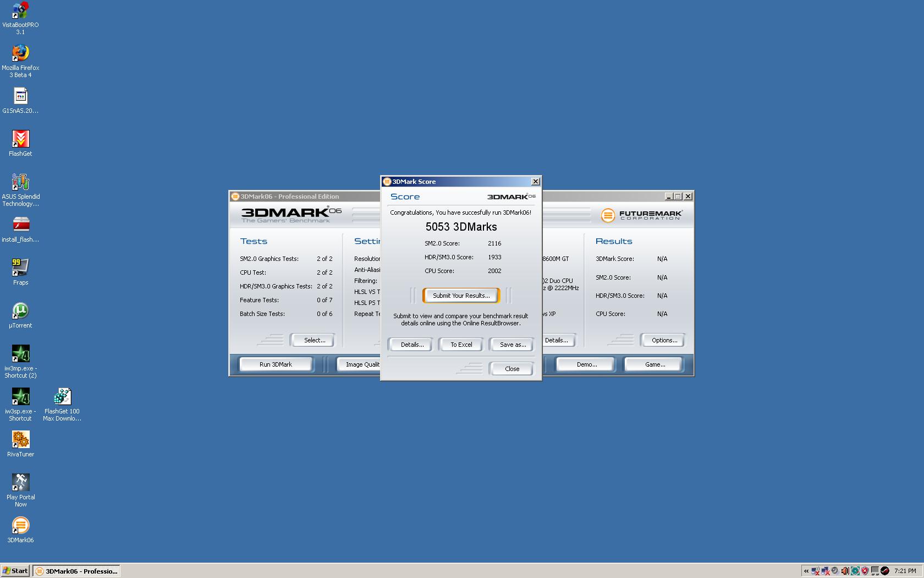Click Save as in the Score dialog
This screenshot has height=578, width=924.
tap(512, 345)
